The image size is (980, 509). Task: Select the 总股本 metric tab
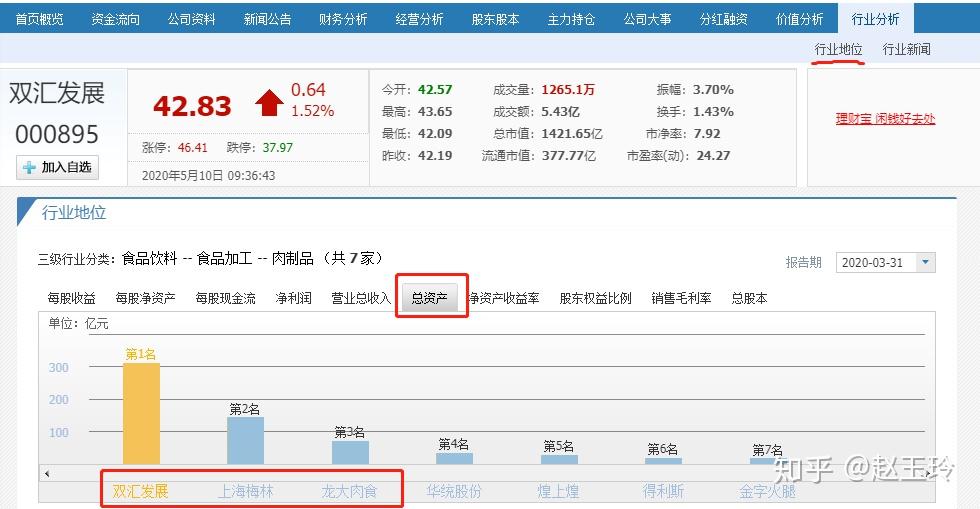point(749,298)
